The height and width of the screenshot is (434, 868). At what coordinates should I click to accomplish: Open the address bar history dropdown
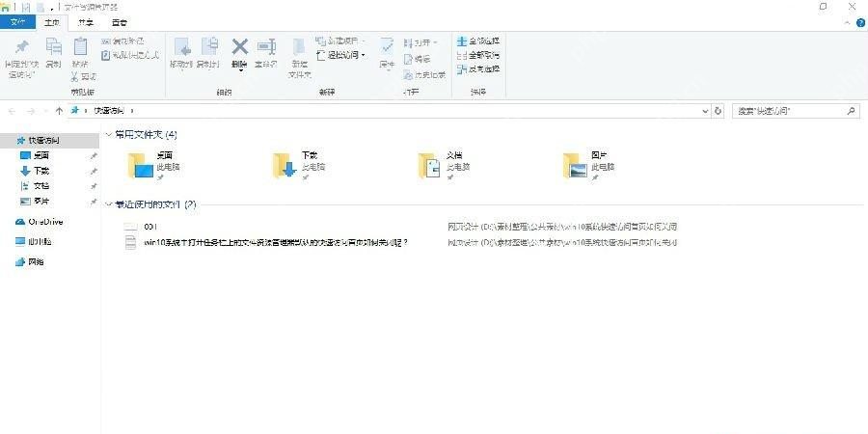(x=705, y=111)
